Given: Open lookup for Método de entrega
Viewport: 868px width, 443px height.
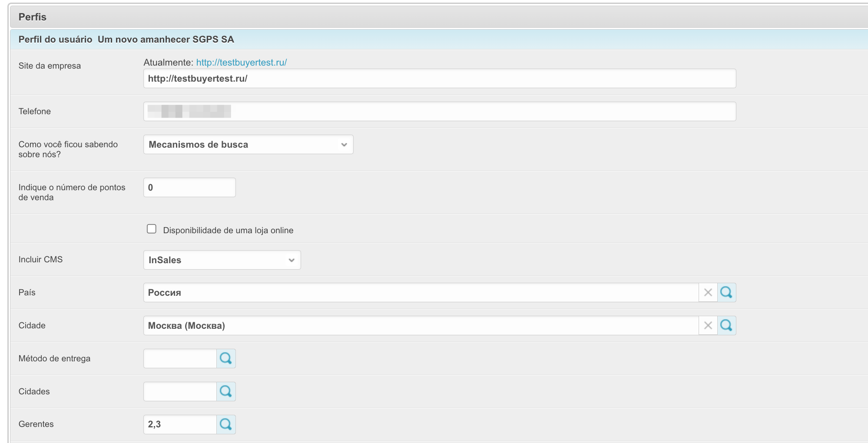Looking at the screenshot, I should [226, 359].
